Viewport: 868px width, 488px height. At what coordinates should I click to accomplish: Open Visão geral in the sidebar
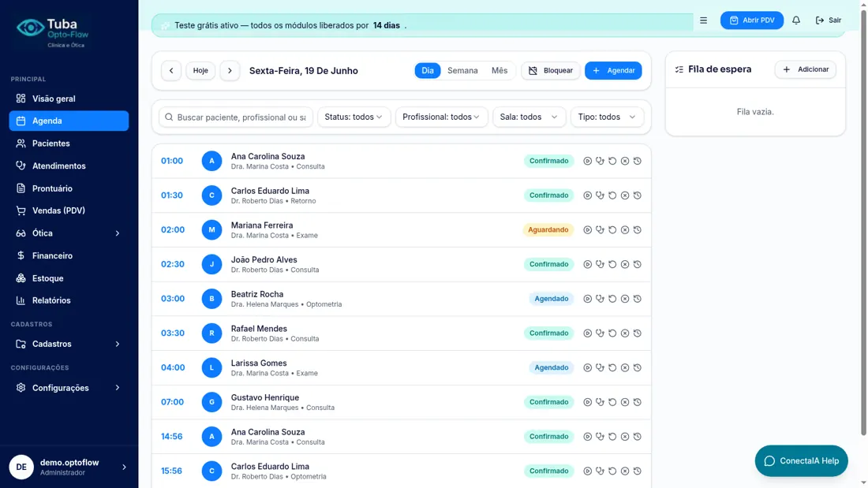(69, 99)
